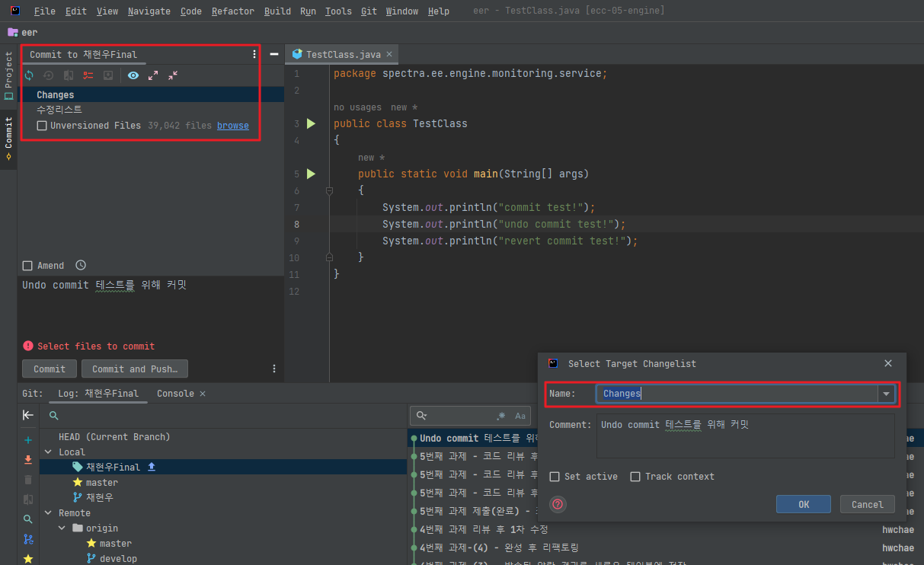Click the browse link next to Unversioned Files
The height and width of the screenshot is (565, 924).
(233, 125)
